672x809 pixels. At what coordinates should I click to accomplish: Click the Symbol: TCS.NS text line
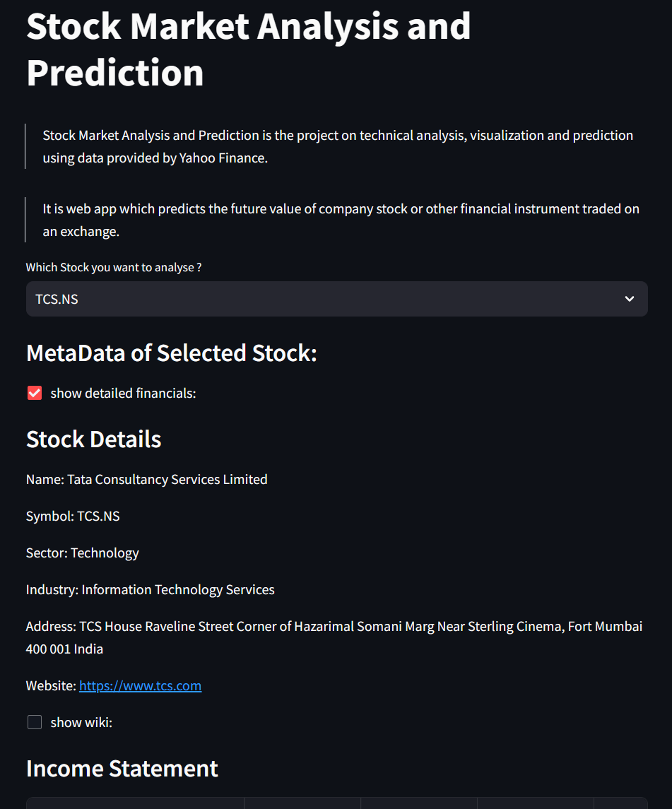coord(73,516)
